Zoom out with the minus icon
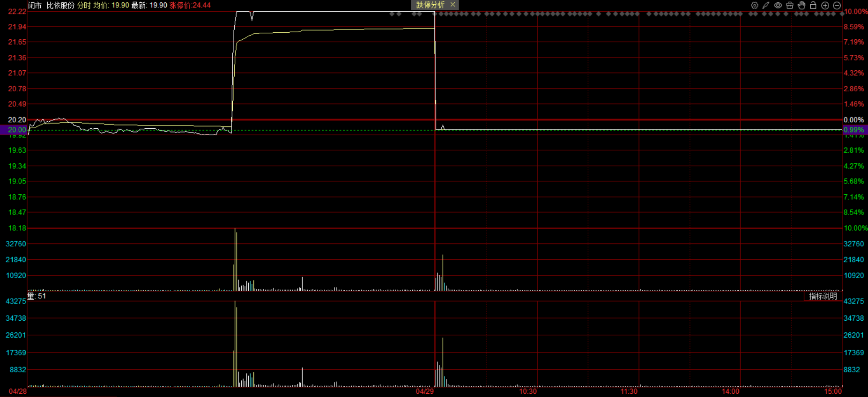Viewport: 868px width, 397px height. point(837,6)
